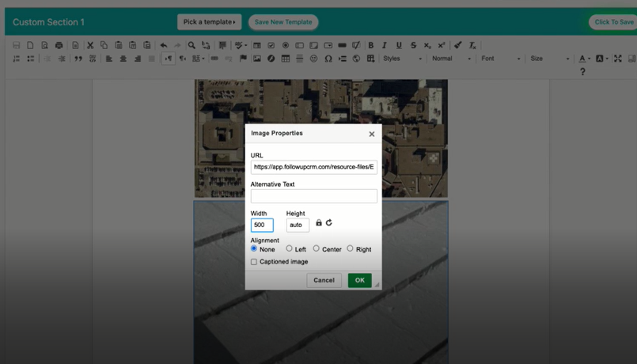Select None alignment radio button
Image resolution: width=637 pixels, height=364 pixels.
254,248
